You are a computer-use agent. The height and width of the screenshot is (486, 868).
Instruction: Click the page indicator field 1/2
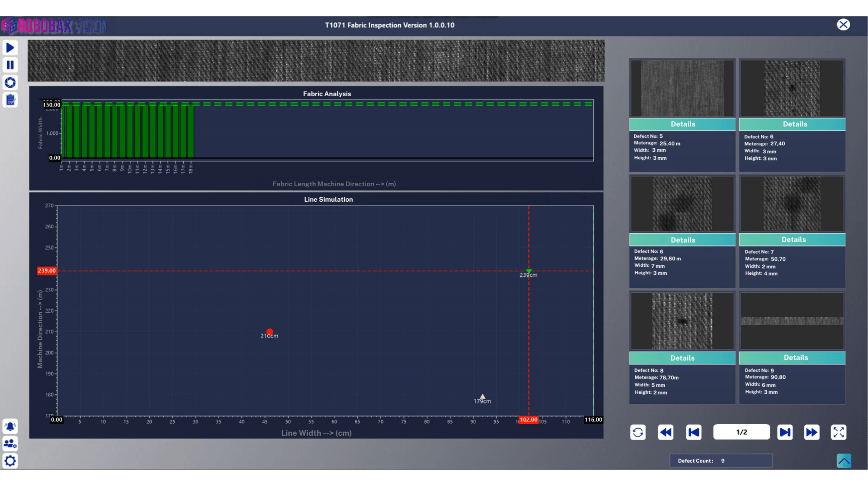(x=742, y=432)
